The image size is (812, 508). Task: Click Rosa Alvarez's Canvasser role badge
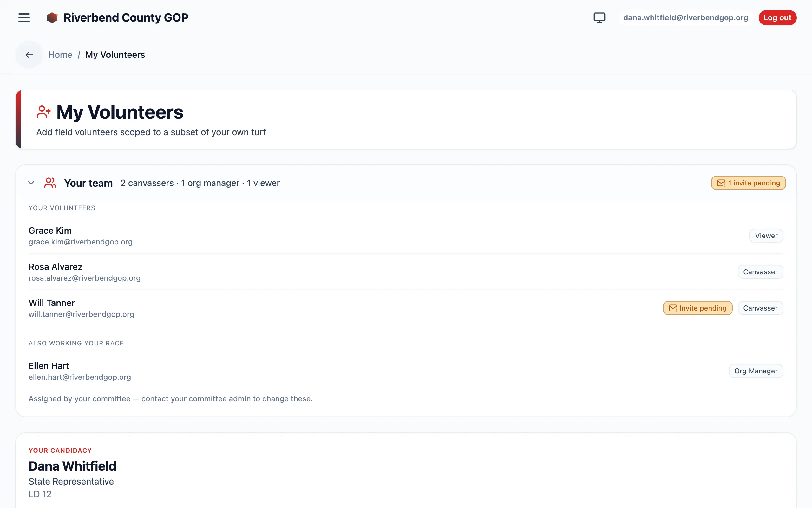point(760,272)
